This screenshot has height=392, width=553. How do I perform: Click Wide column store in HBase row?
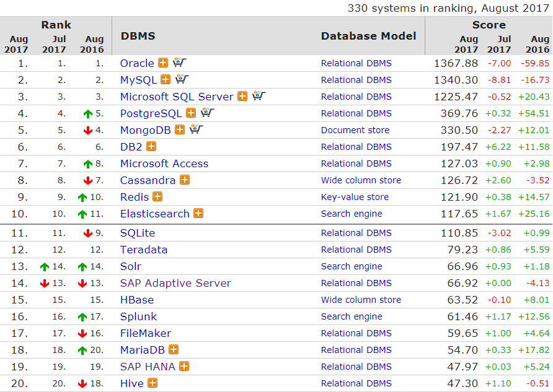pyautogui.click(x=361, y=300)
